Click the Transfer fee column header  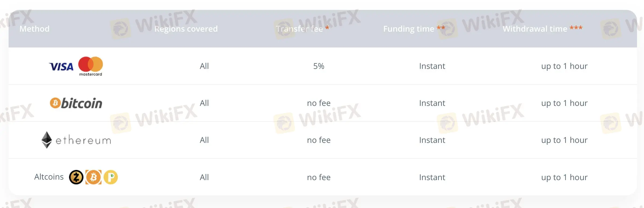(x=299, y=29)
